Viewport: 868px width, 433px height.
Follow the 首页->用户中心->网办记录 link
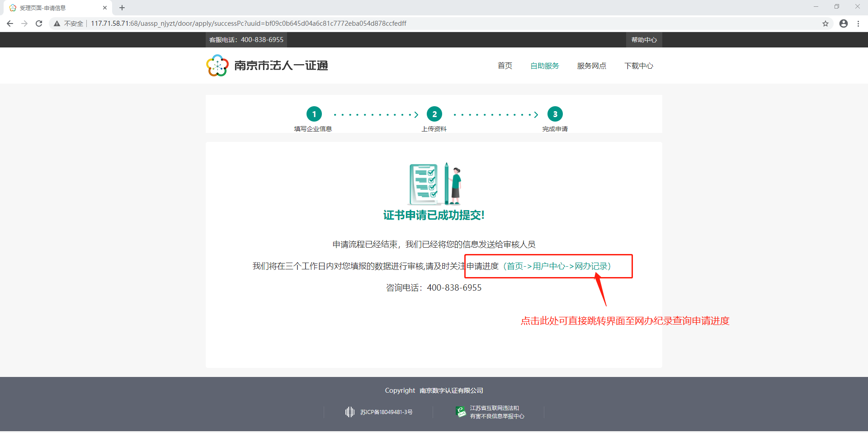coord(557,266)
